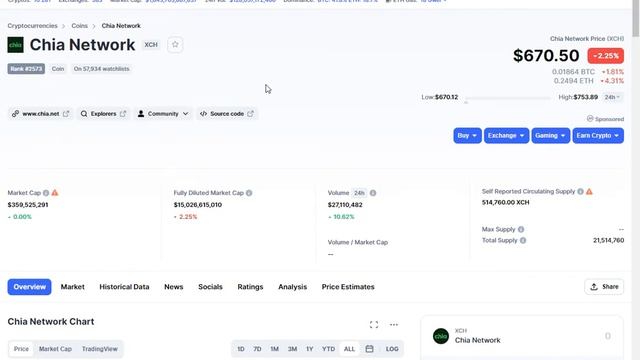Switch to the Price Estimates tab
The height and width of the screenshot is (360, 640).
point(348,287)
